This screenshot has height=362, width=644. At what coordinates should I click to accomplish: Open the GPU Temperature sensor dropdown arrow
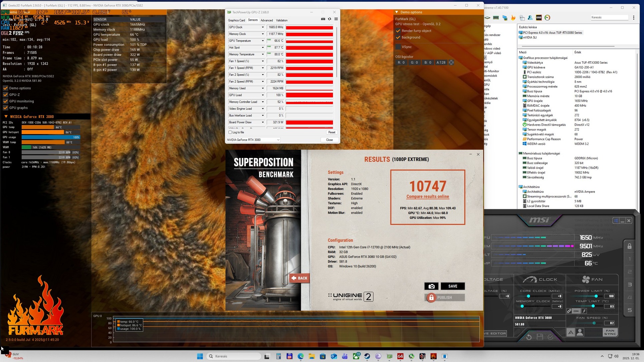click(x=262, y=41)
